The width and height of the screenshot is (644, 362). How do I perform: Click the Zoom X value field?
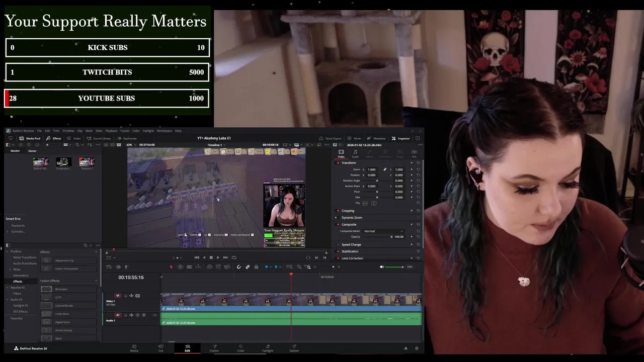[x=373, y=169]
